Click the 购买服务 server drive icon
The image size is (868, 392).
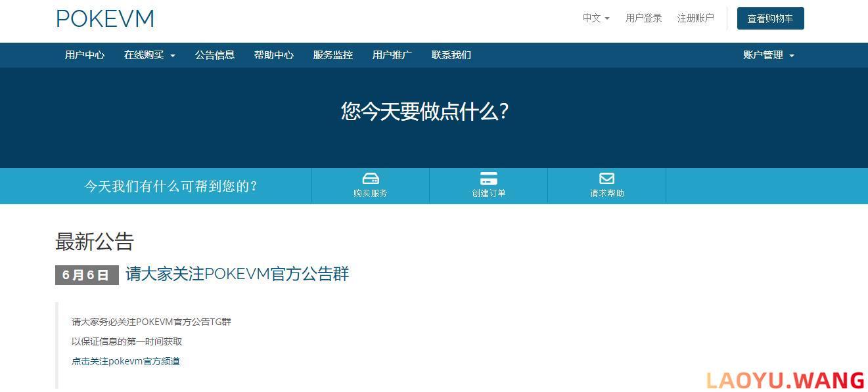click(371, 179)
